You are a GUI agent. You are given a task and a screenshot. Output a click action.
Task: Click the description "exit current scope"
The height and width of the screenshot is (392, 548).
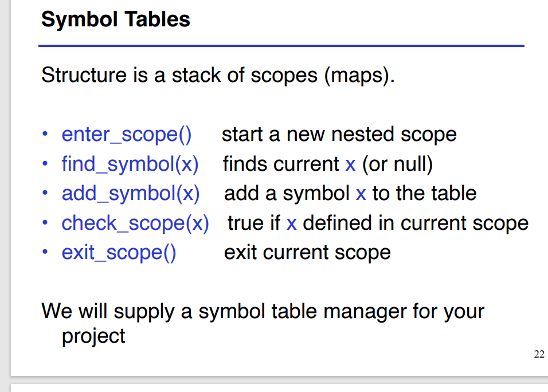[307, 252]
